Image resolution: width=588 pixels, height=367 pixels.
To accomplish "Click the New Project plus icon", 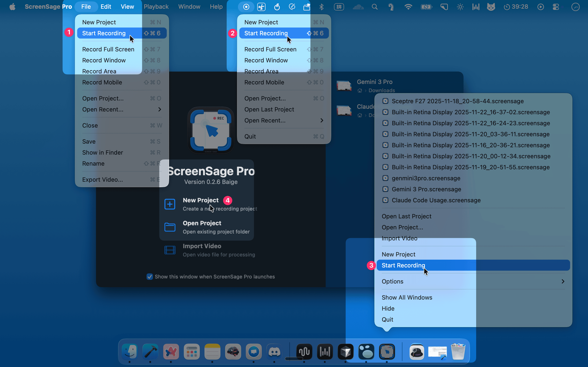I will click(x=170, y=204).
